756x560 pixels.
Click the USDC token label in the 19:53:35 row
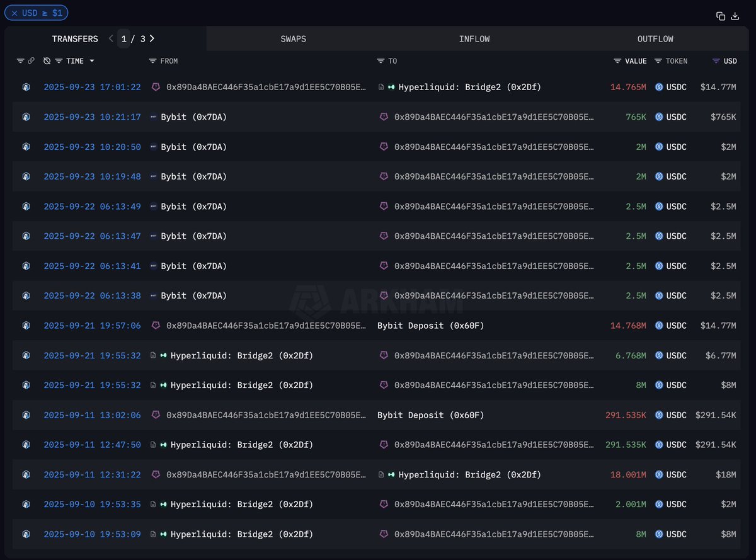(x=677, y=505)
